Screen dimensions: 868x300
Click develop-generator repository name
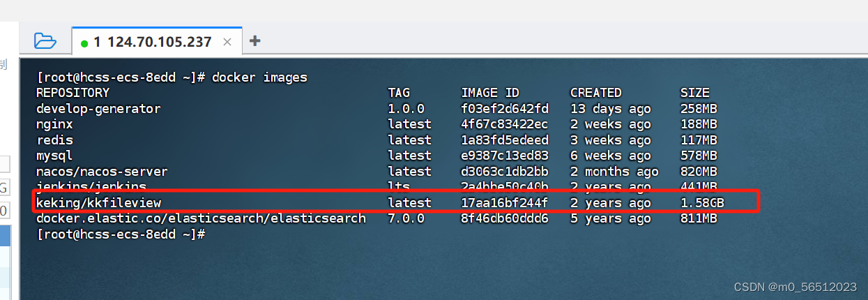[x=98, y=109]
